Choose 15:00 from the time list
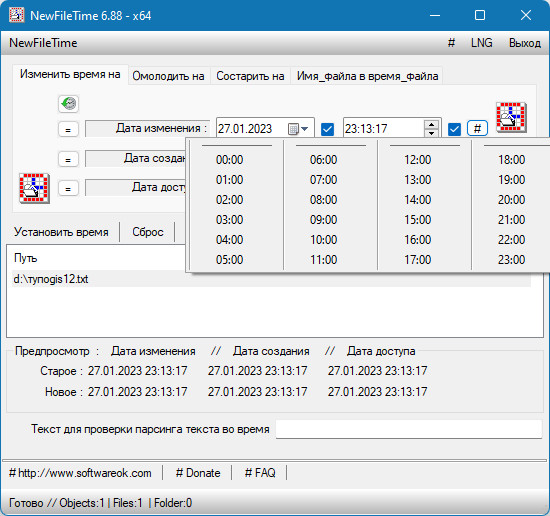 click(417, 220)
